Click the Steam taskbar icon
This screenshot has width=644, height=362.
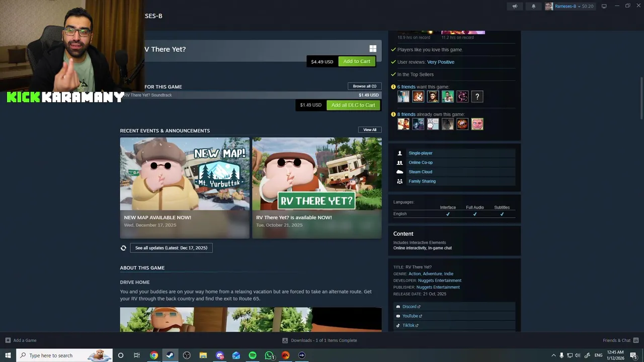(x=170, y=355)
